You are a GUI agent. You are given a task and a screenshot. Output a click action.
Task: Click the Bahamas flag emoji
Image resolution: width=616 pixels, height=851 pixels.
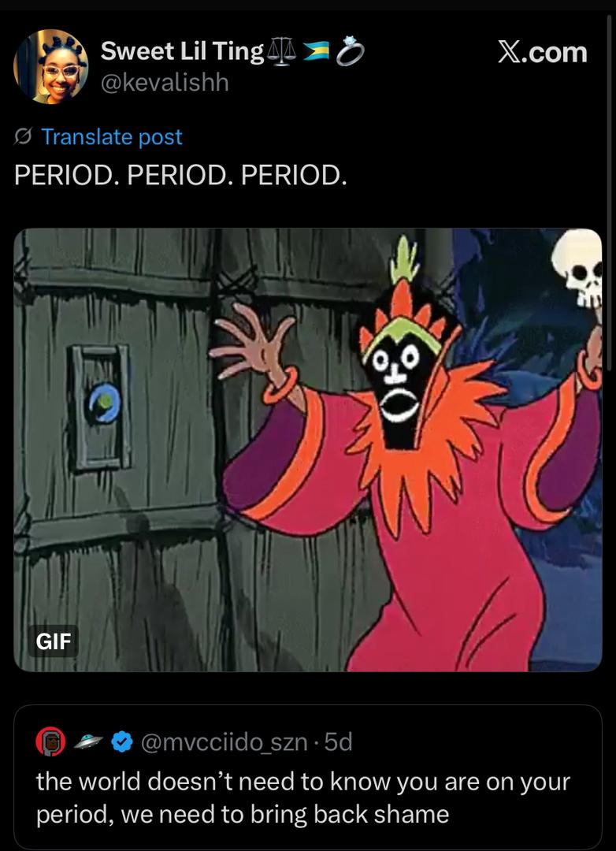click(x=317, y=51)
